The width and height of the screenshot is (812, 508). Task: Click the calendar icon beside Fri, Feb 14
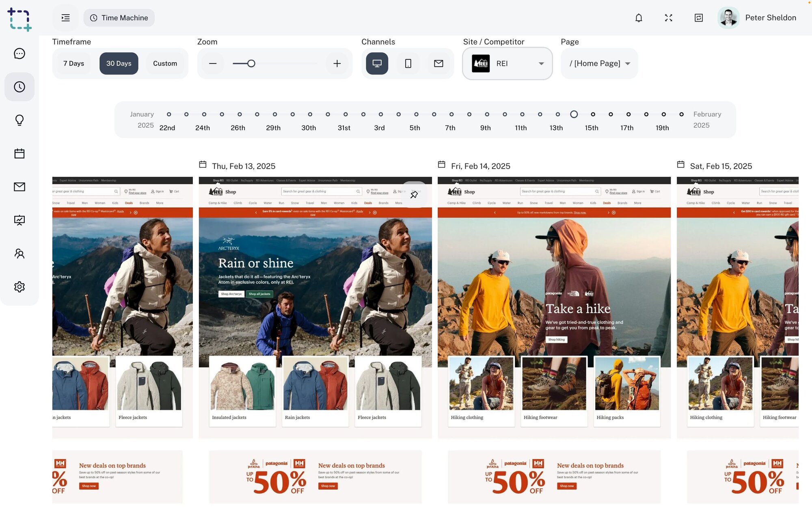(442, 165)
